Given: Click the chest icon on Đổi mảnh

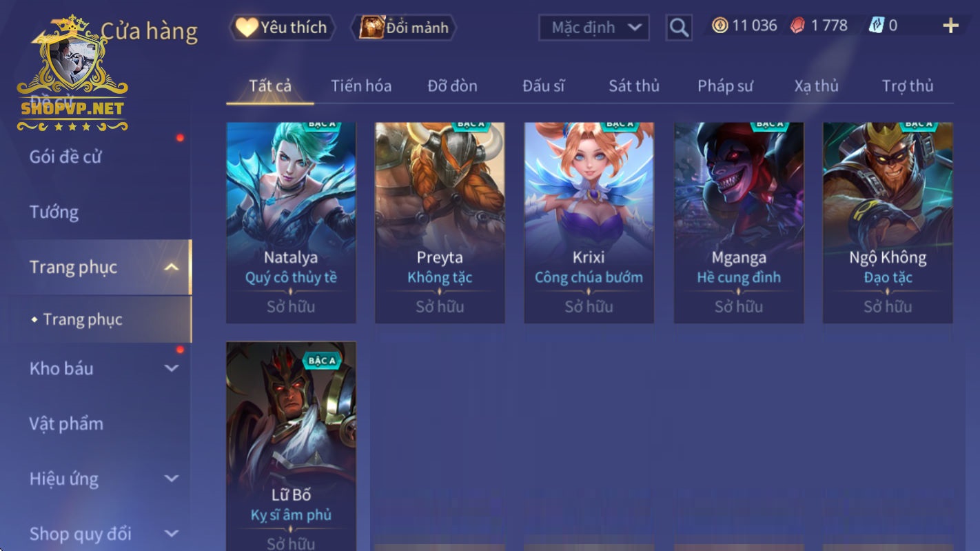Looking at the screenshot, I should pyautogui.click(x=372, y=28).
